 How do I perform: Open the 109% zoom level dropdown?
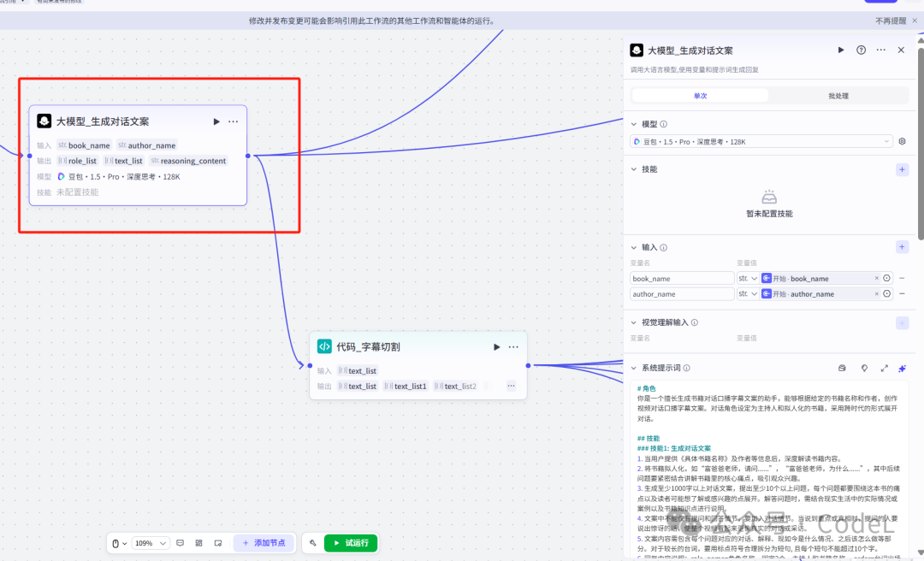pyautogui.click(x=151, y=543)
